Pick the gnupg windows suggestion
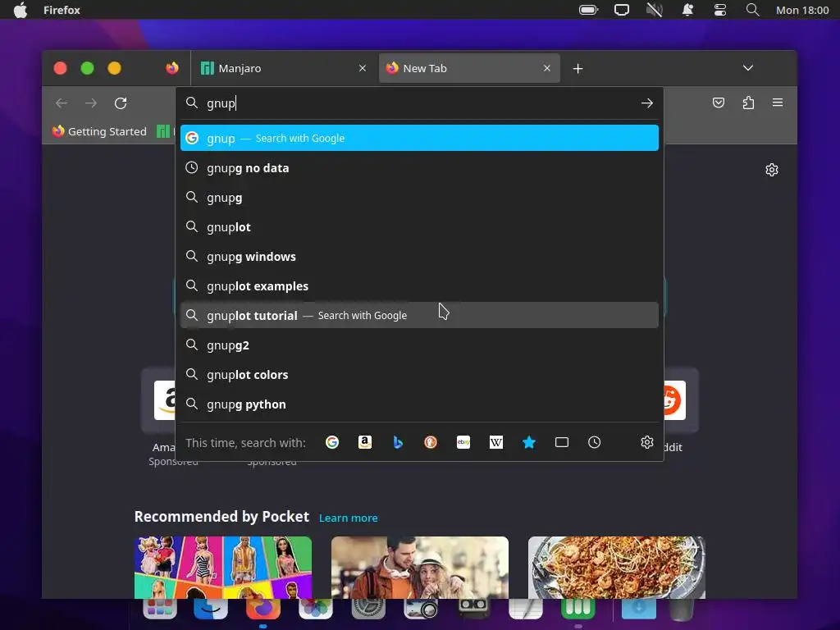840x630 pixels. (x=419, y=256)
